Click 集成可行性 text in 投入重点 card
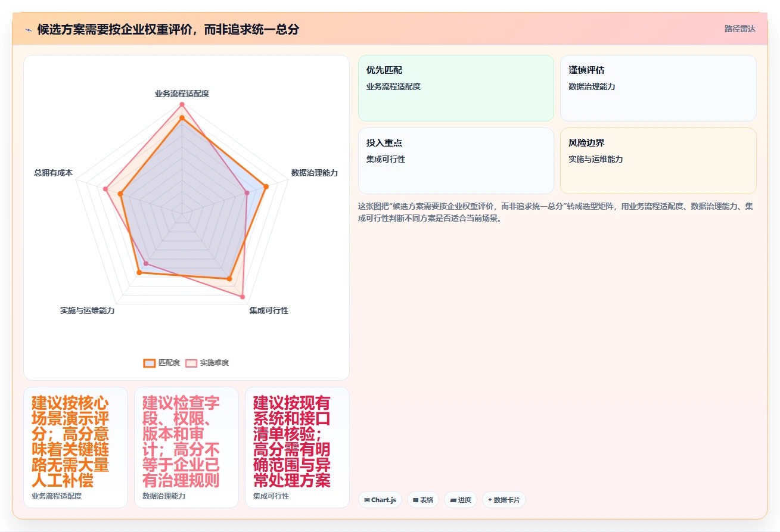This screenshot has height=532, width=780. coord(386,159)
